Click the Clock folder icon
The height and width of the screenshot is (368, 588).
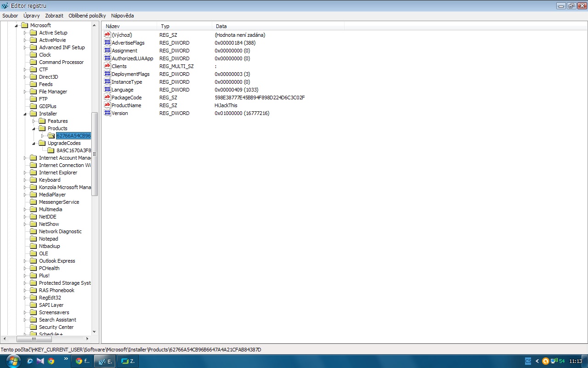[33, 55]
